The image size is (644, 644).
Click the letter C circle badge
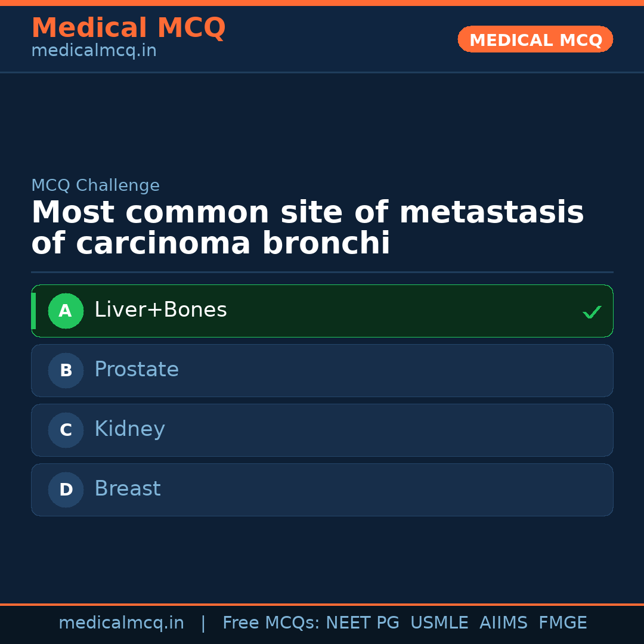[66, 430]
